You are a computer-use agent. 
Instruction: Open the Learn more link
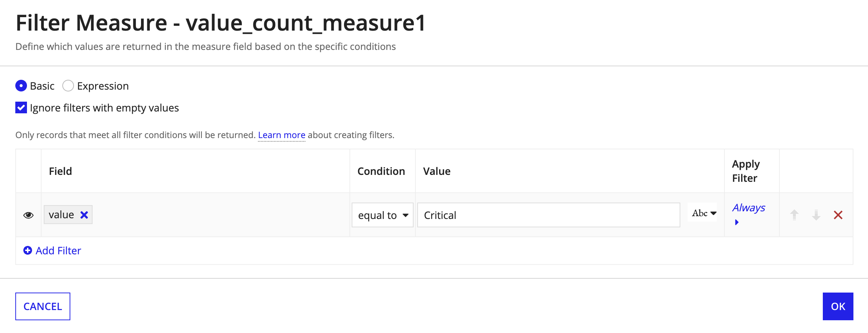pyautogui.click(x=282, y=135)
